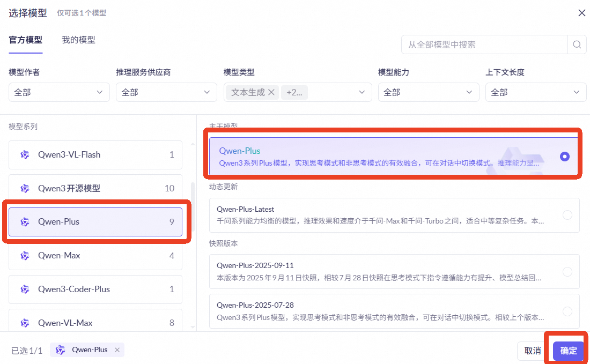
Task: Click the Qwen-Max series icon
Action: pos(25,256)
